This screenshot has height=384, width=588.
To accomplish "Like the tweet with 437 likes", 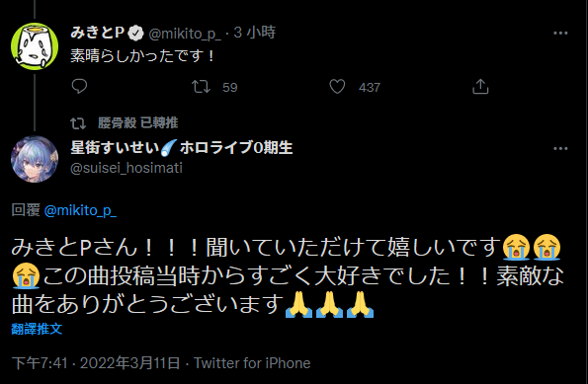I will click(337, 87).
